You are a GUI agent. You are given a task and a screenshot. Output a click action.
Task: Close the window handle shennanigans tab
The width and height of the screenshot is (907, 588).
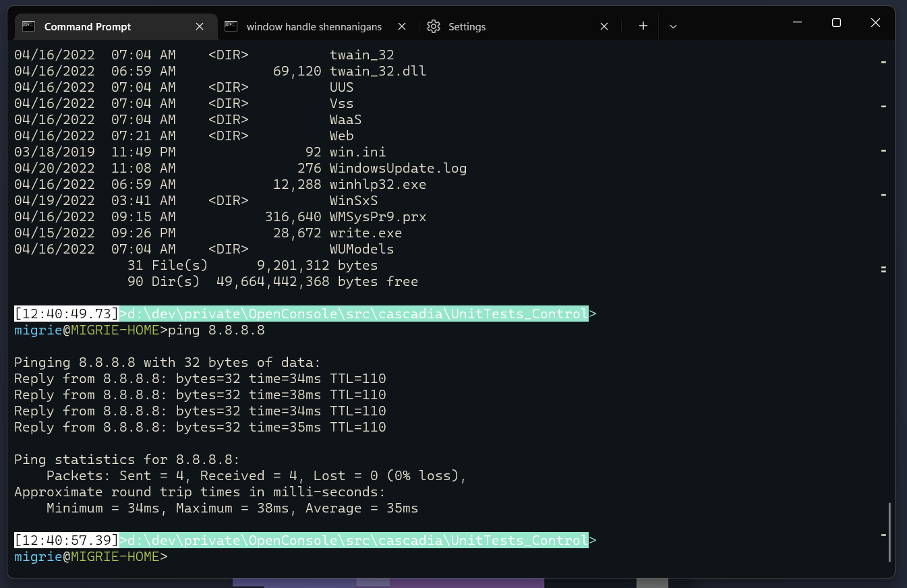click(402, 26)
